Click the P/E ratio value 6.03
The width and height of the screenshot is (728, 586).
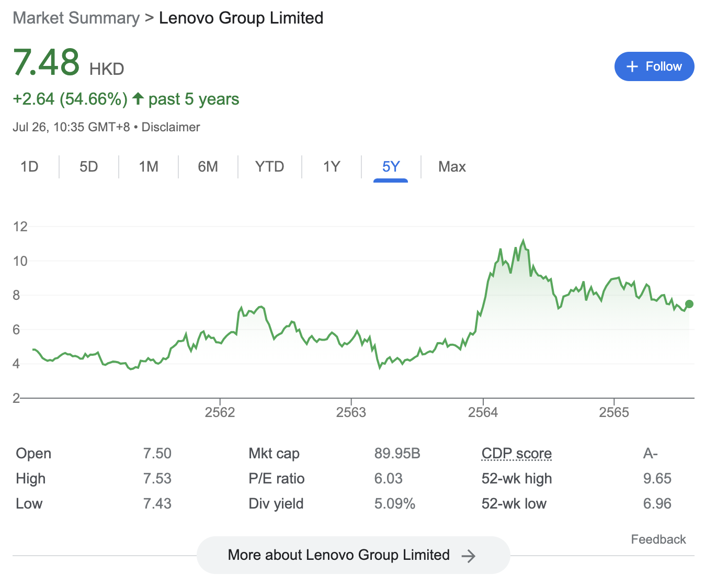point(389,479)
